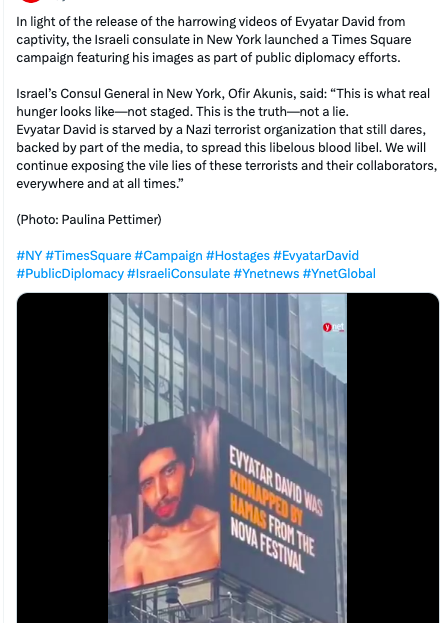Image resolution: width=440 pixels, height=623 pixels.
Task: Click the black letterbox area right of video
Action: coord(393,458)
